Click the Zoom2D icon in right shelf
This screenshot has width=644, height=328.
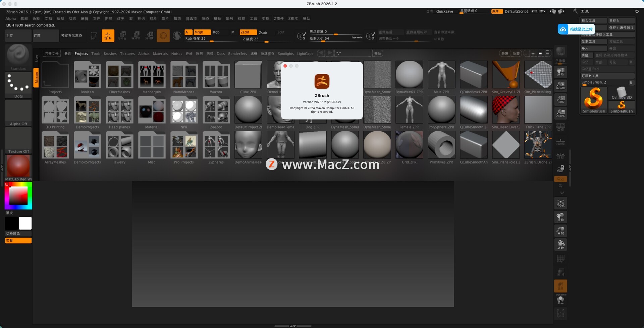pyautogui.click(x=560, y=85)
